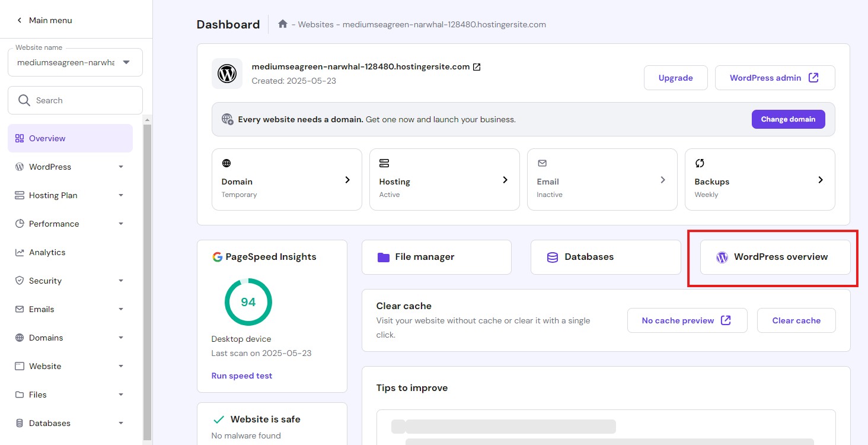Click the Performance pie chart icon
The height and width of the screenshot is (445, 868).
point(19,224)
